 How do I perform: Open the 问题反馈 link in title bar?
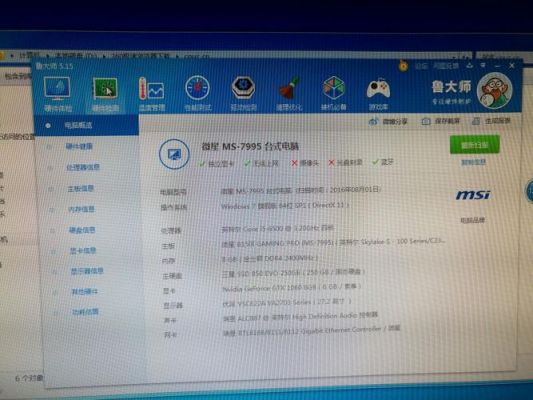pyautogui.click(x=446, y=66)
